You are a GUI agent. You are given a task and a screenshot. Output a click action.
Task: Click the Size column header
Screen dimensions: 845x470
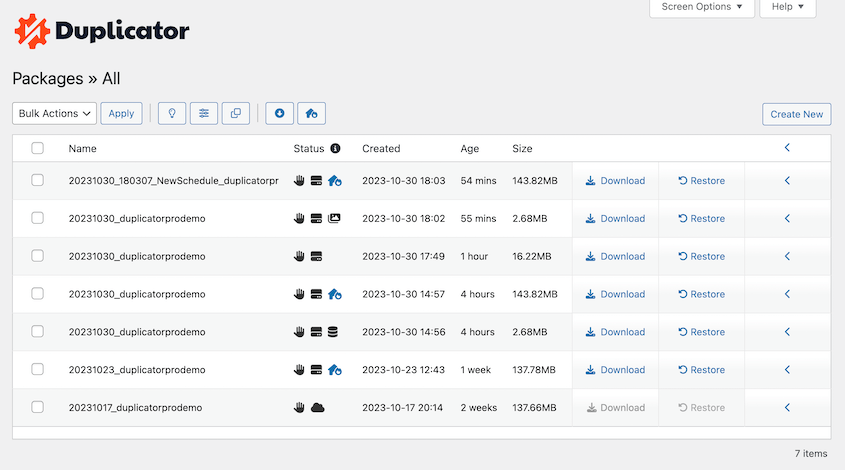tap(522, 148)
